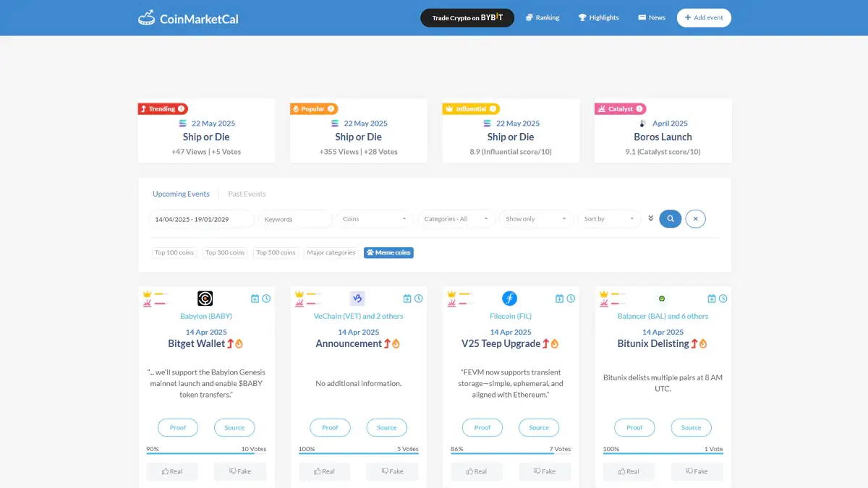Switch to the Past Events tab
This screenshot has width=868, height=488.
tap(247, 194)
